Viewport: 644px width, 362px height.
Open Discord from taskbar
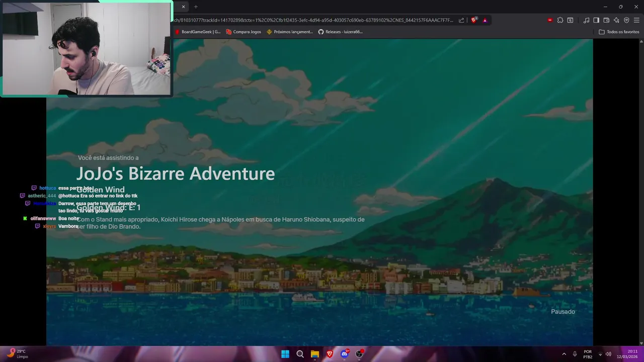(345, 354)
